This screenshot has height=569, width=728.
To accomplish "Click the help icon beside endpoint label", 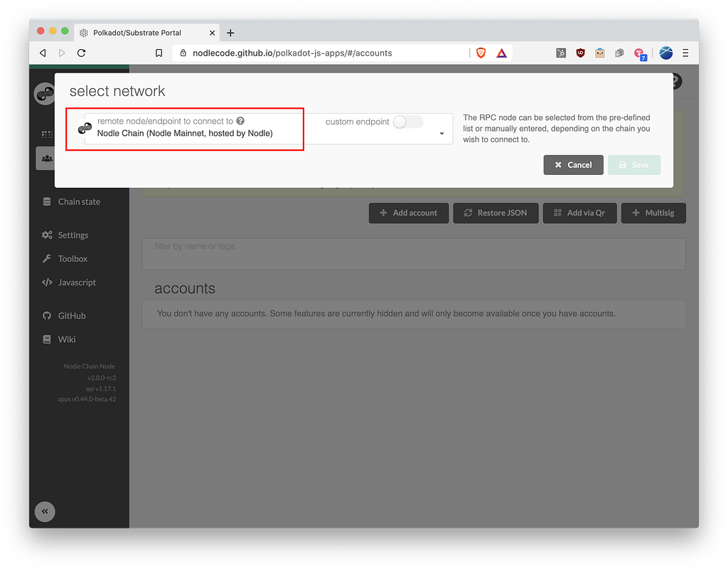I will (x=240, y=121).
